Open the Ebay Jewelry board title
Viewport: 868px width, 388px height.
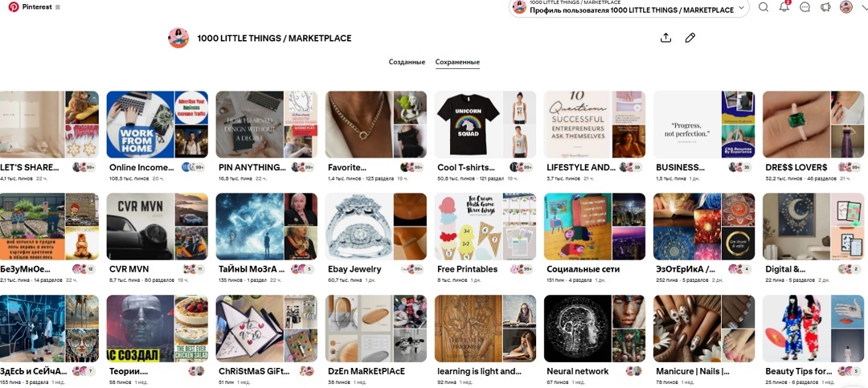coord(354,269)
